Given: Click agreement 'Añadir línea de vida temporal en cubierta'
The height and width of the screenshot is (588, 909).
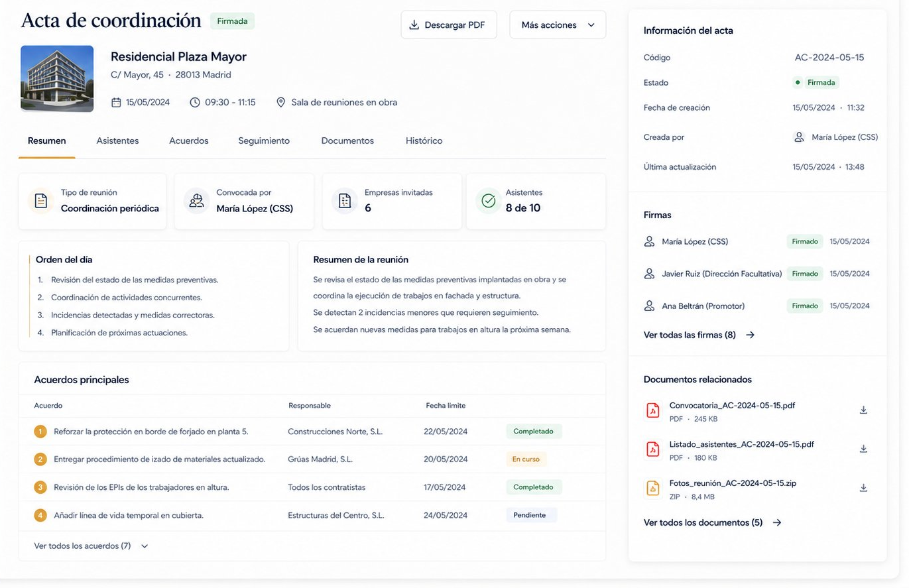Looking at the screenshot, I should [x=129, y=515].
